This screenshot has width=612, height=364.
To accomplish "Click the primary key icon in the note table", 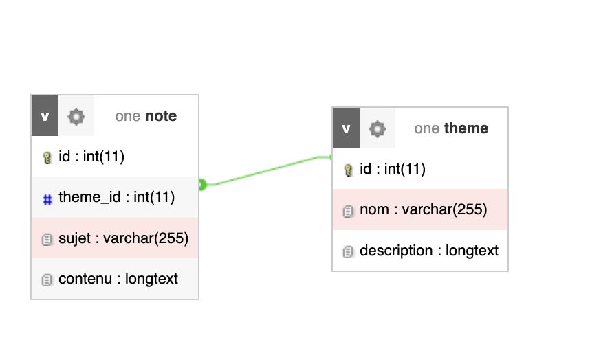I will pyautogui.click(x=47, y=157).
